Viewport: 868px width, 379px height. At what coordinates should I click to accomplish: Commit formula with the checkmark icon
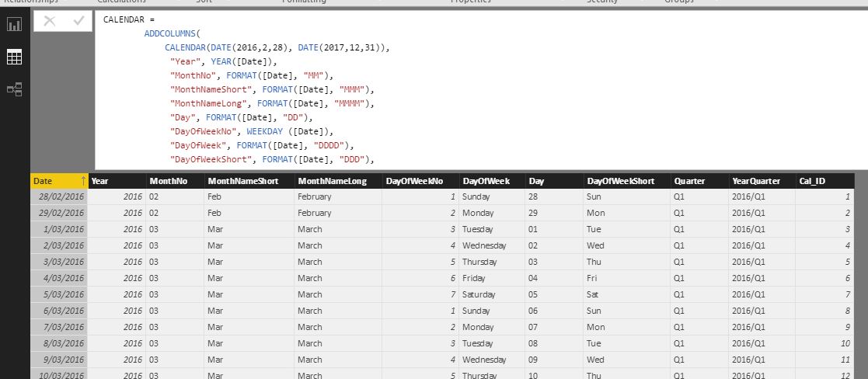78,21
